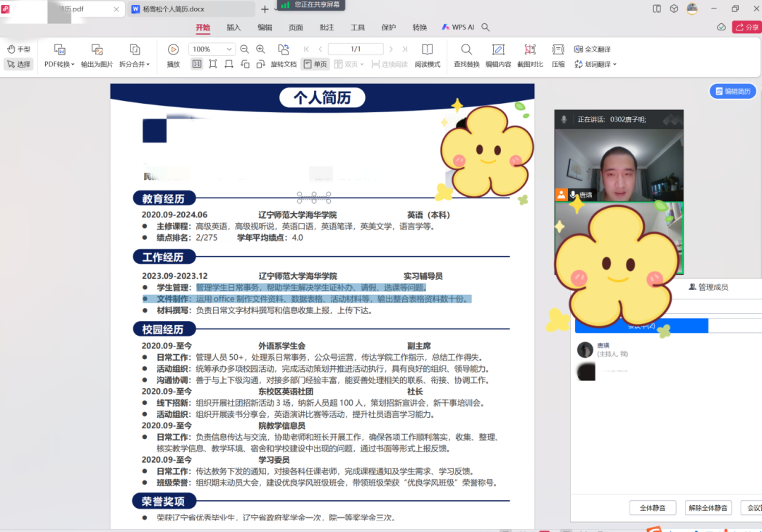Image resolution: width=762 pixels, height=532 pixels.
Task: Click the red 分享 share button
Action: tap(747, 28)
